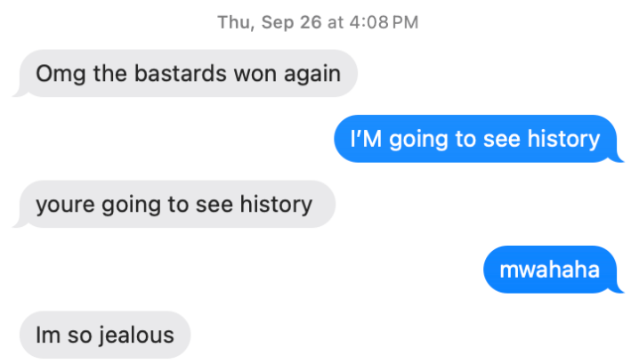
Task: Click "Sep 26" in the timestamp header
Action: (291, 22)
